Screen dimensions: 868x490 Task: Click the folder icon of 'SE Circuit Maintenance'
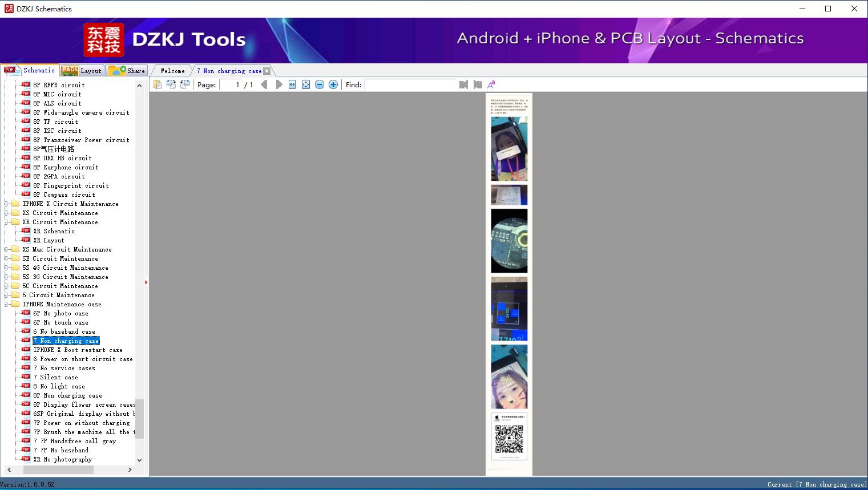15,258
